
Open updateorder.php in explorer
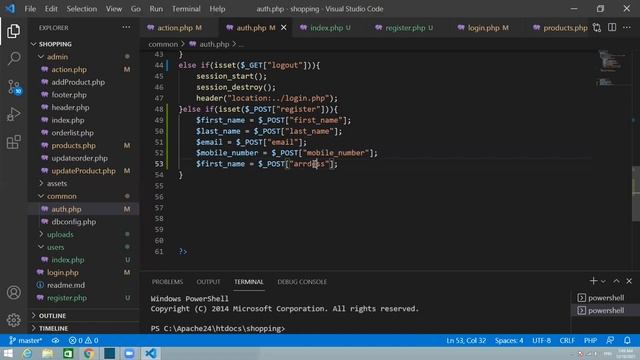point(84,158)
